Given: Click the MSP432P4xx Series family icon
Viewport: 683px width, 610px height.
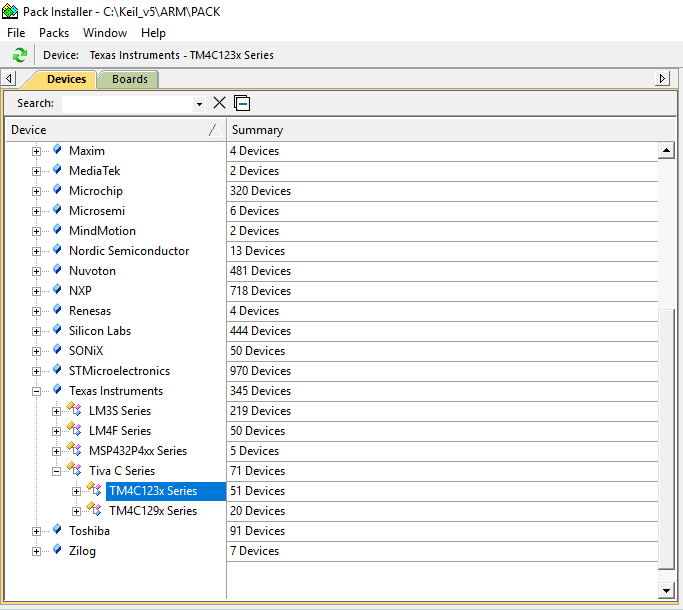Looking at the screenshot, I should click(x=74, y=450).
